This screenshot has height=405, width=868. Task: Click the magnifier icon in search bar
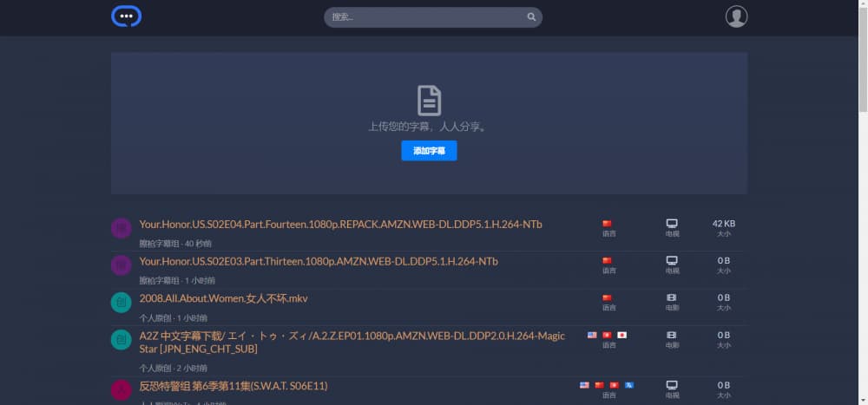[531, 17]
